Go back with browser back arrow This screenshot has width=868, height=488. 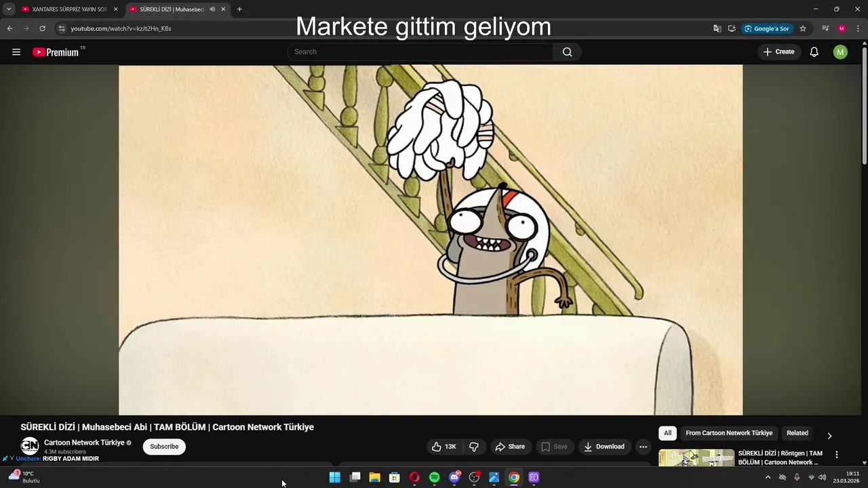pos(9,28)
